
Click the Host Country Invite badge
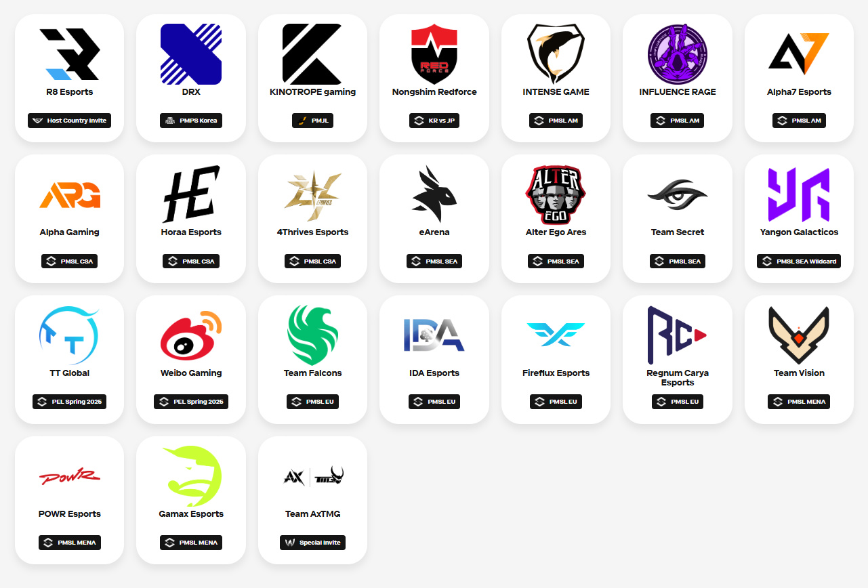pyautogui.click(x=69, y=121)
